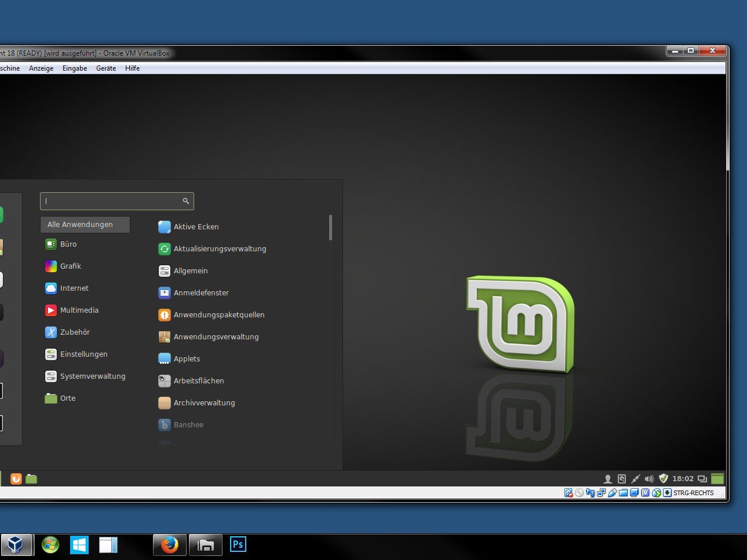Open the Windows 7 Start orb

pyautogui.click(x=50, y=545)
